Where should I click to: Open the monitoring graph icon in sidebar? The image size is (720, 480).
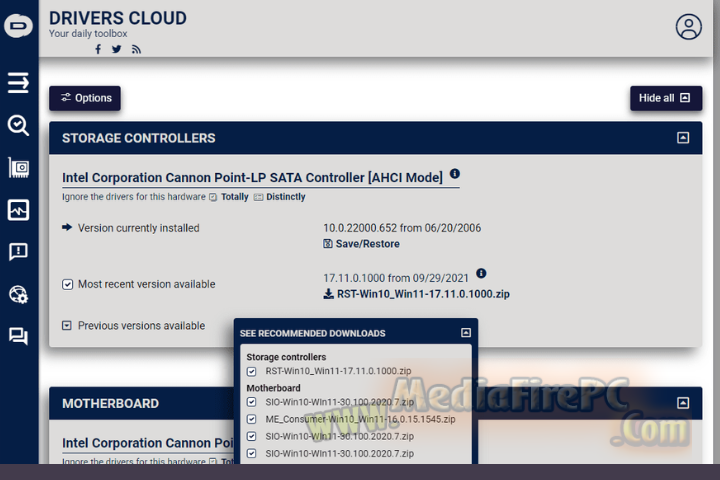pos(18,210)
